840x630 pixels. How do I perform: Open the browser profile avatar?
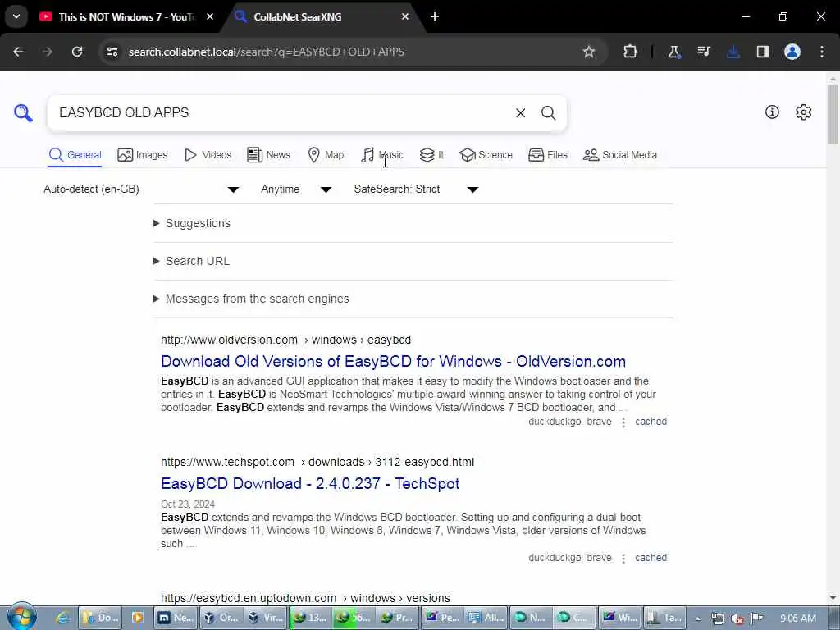[x=792, y=52]
